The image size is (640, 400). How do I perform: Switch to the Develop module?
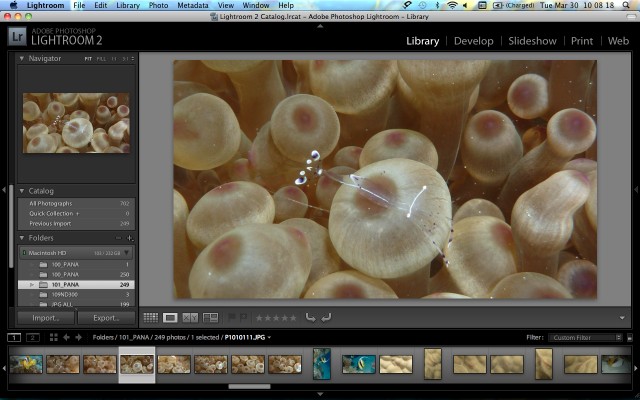click(x=473, y=41)
